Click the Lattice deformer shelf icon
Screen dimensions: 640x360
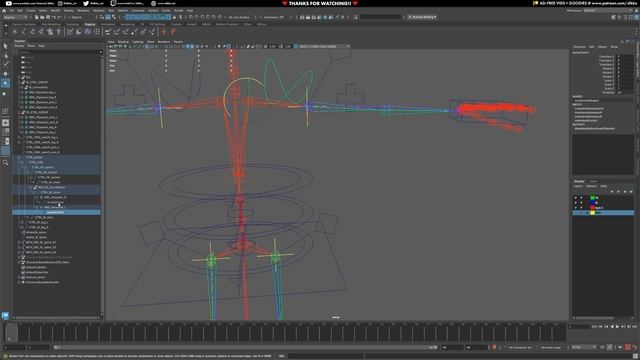pos(97,31)
